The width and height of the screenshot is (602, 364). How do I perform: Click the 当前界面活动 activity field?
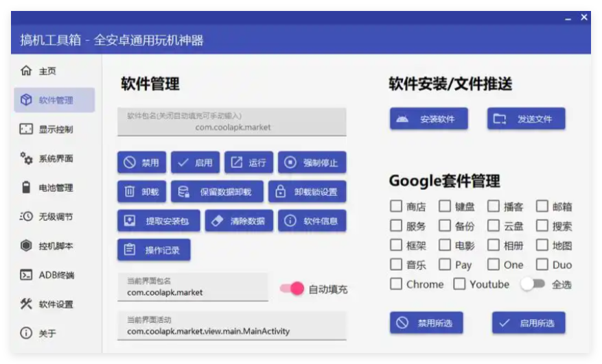[232, 326]
